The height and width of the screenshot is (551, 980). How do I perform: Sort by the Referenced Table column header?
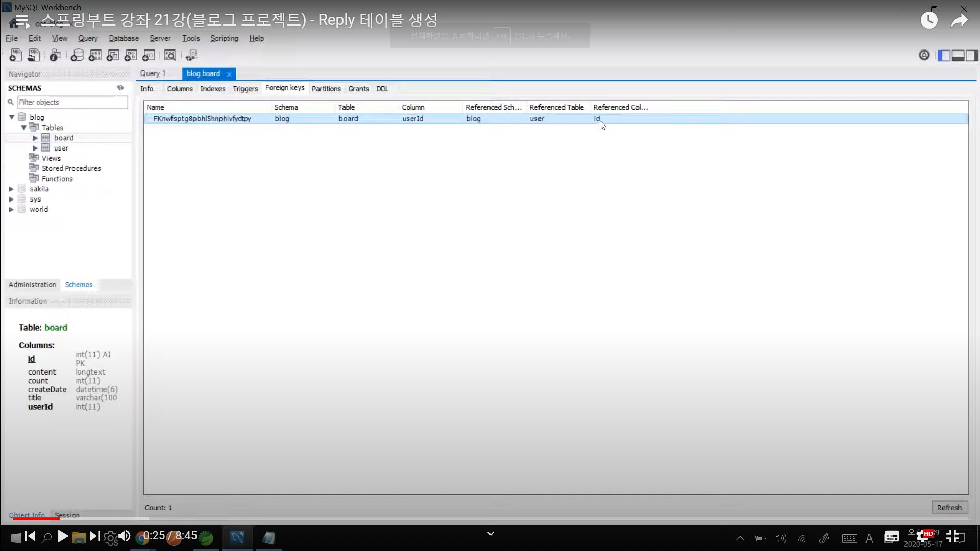[x=556, y=107]
